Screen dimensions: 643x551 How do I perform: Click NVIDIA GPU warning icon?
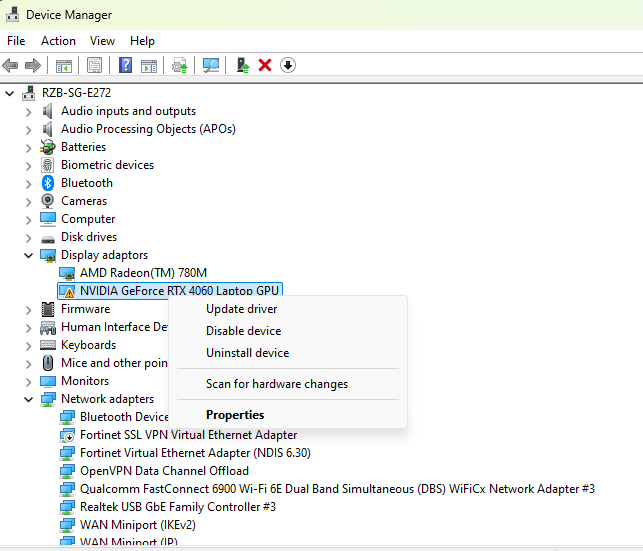coord(67,291)
